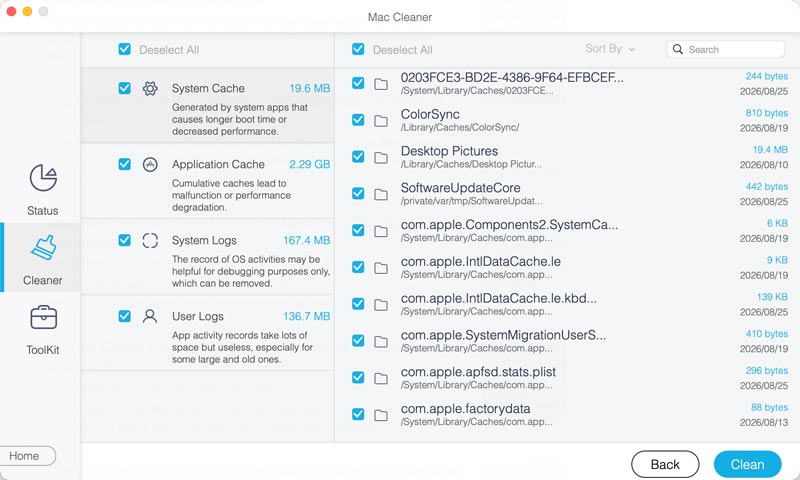
Task: Open the Sort By dropdown
Action: [x=610, y=49]
